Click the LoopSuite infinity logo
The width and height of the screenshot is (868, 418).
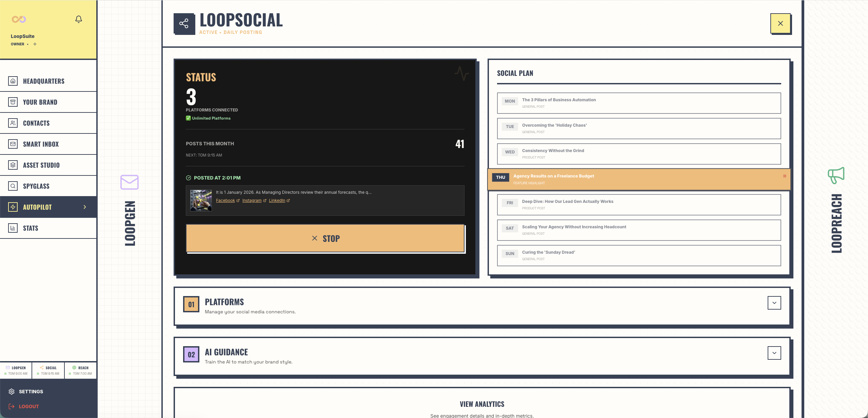point(19,19)
